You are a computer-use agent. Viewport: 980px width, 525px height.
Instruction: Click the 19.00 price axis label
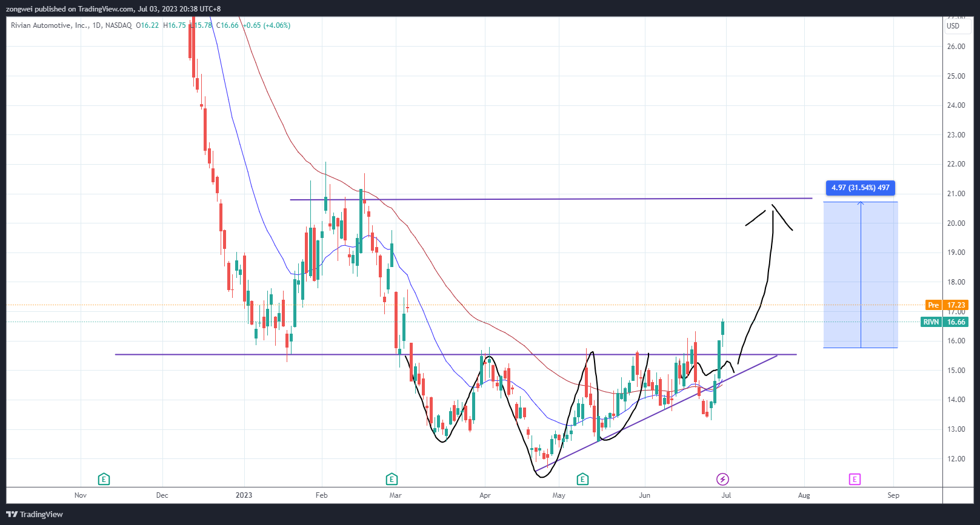click(x=956, y=253)
